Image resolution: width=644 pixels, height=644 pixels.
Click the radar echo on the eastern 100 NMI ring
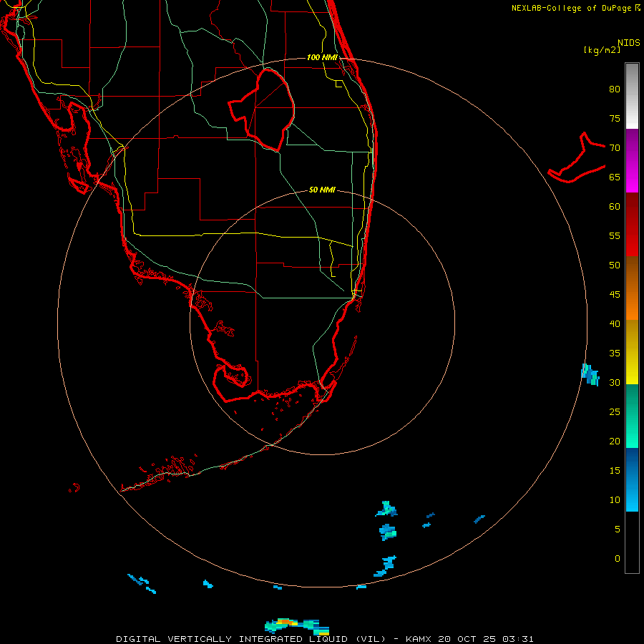(590, 375)
